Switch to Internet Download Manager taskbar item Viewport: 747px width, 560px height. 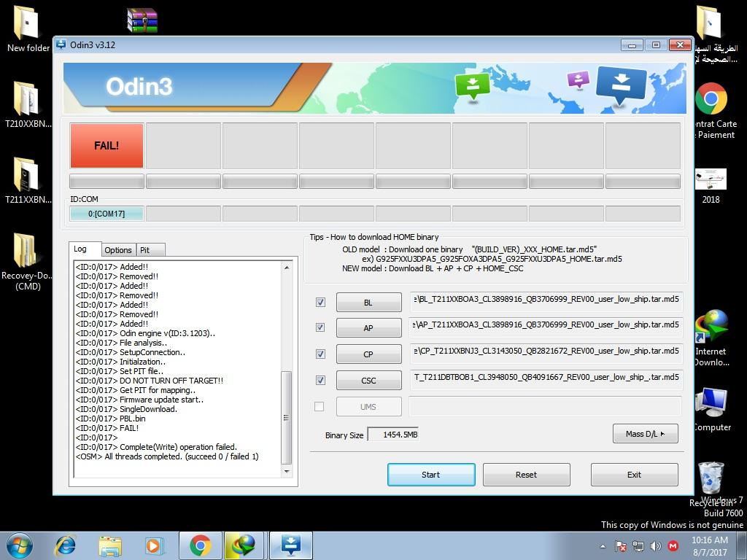point(244,545)
